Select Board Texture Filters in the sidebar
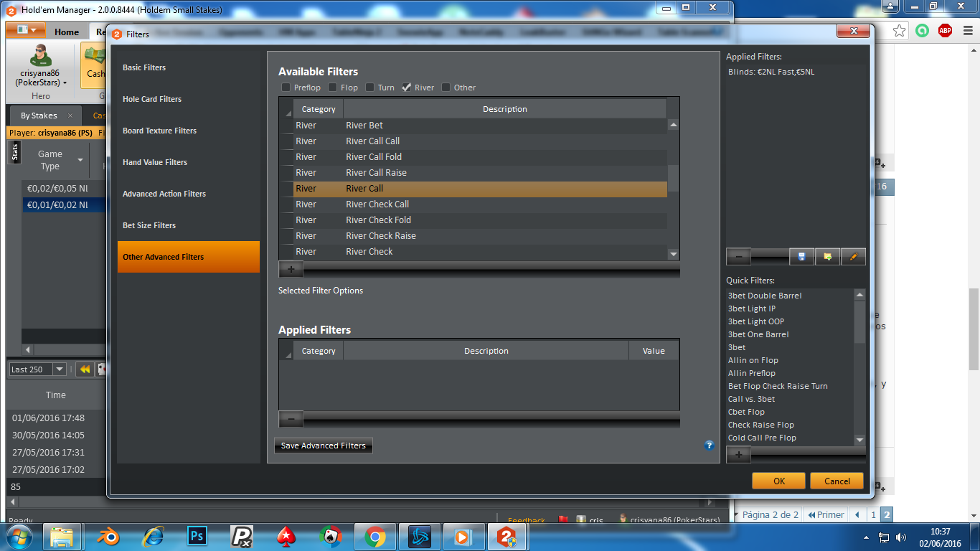 (189, 131)
